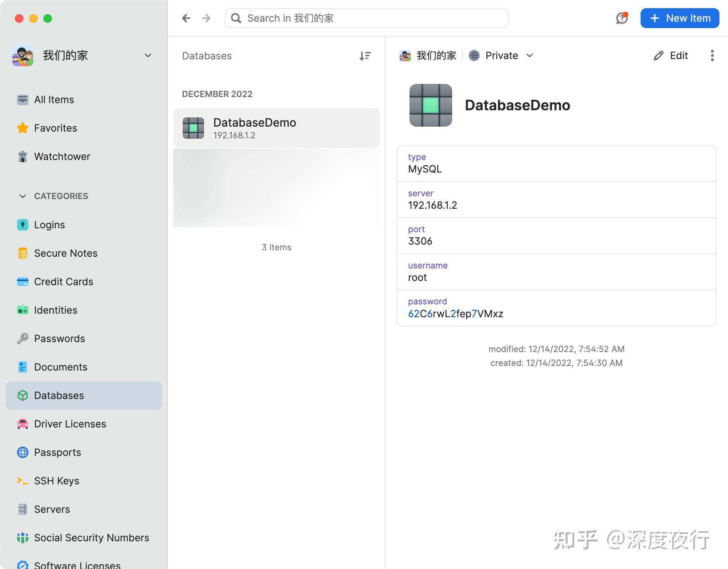Open the notifications help icon with red dot
This screenshot has width=728, height=569.
pyautogui.click(x=622, y=18)
